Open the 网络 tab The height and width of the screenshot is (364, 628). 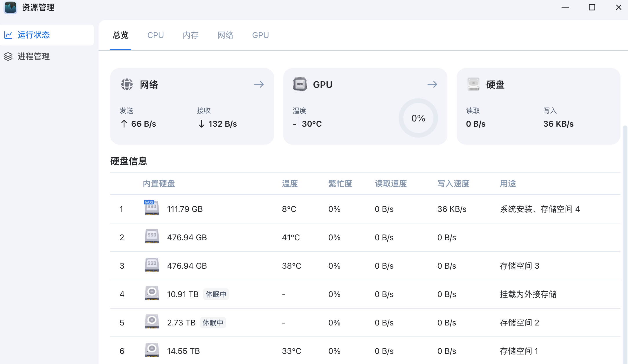pyautogui.click(x=225, y=35)
